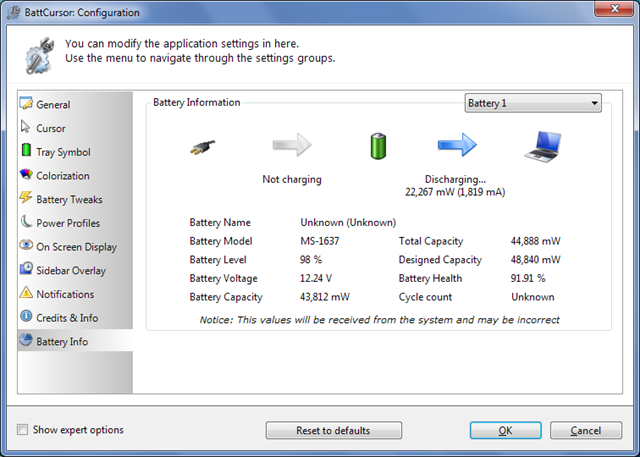This screenshot has width=640, height=457.
Task: Click the 'Battery Model' label
Action: [221, 241]
